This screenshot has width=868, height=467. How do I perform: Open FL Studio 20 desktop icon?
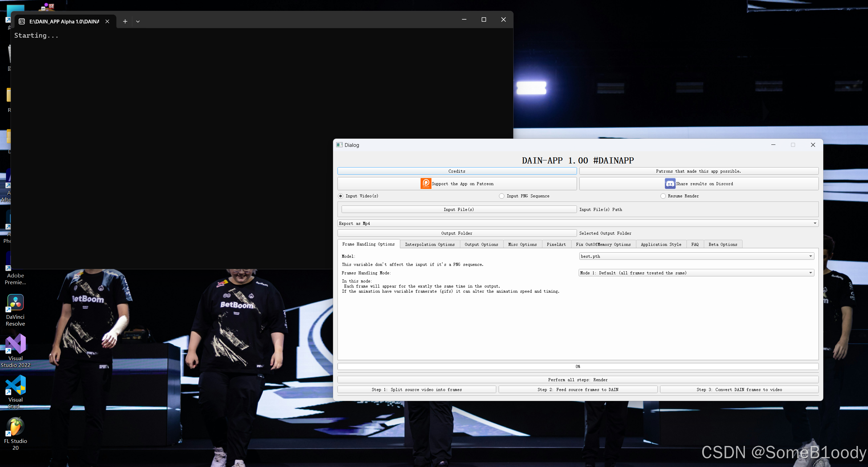click(x=16, y=427)
